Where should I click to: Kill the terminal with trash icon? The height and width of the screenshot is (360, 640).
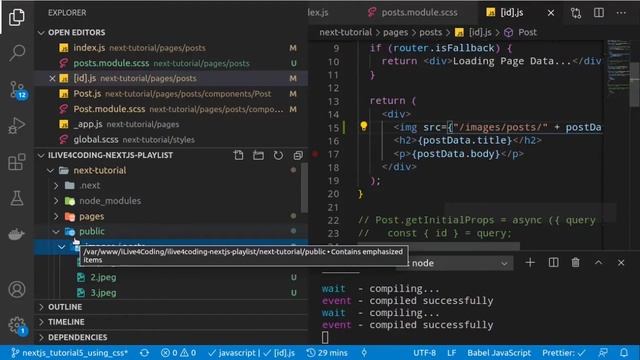[576, 262]
